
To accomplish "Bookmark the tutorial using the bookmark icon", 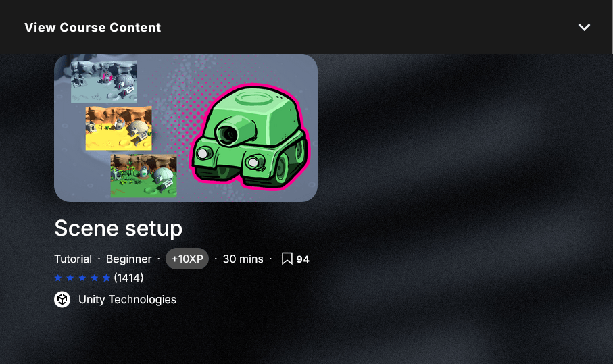I will [287, 259].
